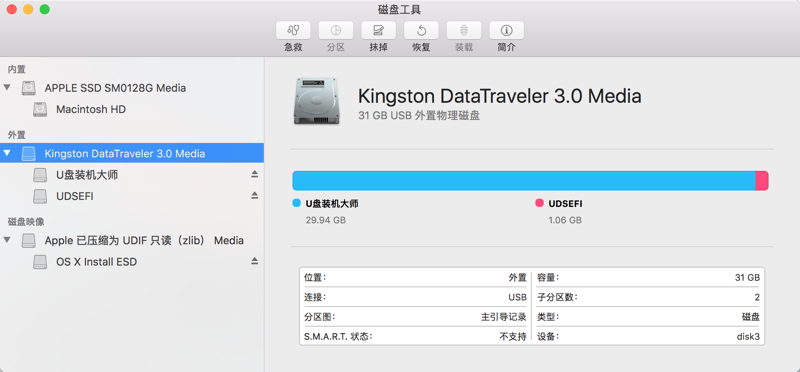Click the Kingston DataTraveler sidebar drive icon
Viewport: 800px width, 372px height.
[x=29, y=153]
